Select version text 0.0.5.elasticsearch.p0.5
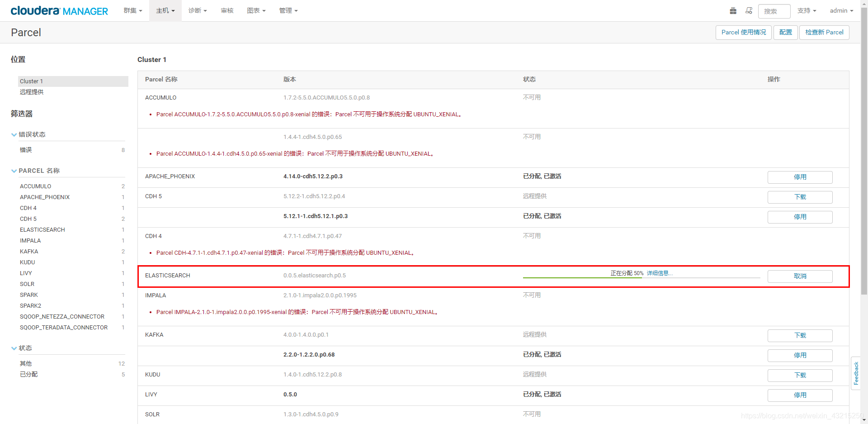This screenshot has width=868, height=424. coord(314,276)
